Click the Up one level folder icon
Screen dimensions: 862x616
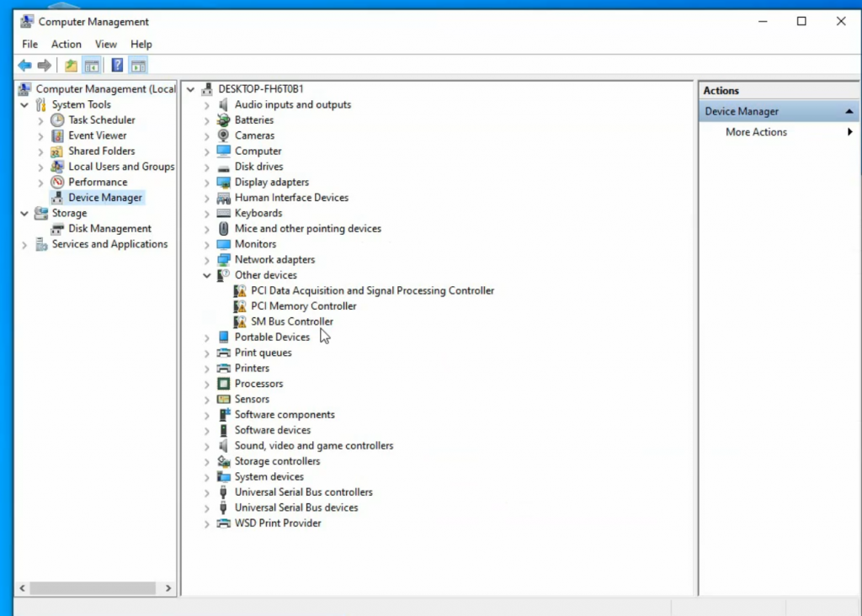tap(71, 66)
